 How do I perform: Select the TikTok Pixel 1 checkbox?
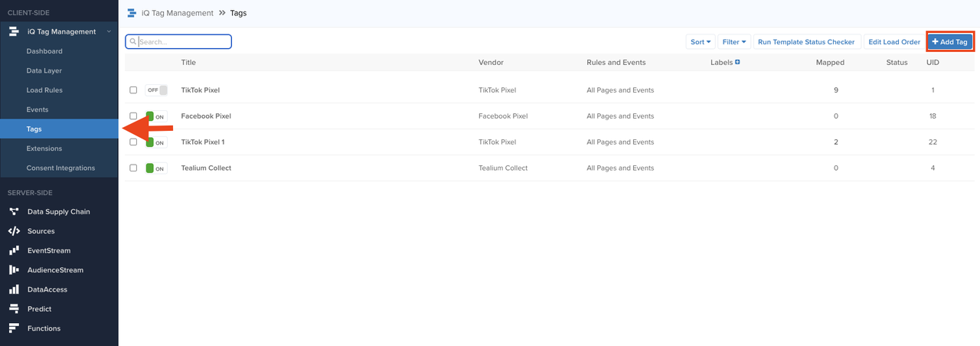[133, 142]
